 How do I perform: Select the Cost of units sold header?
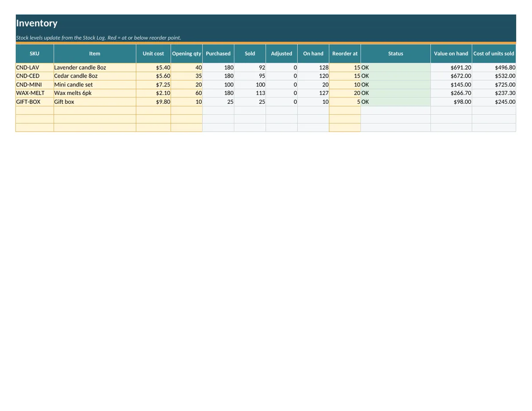494,54
